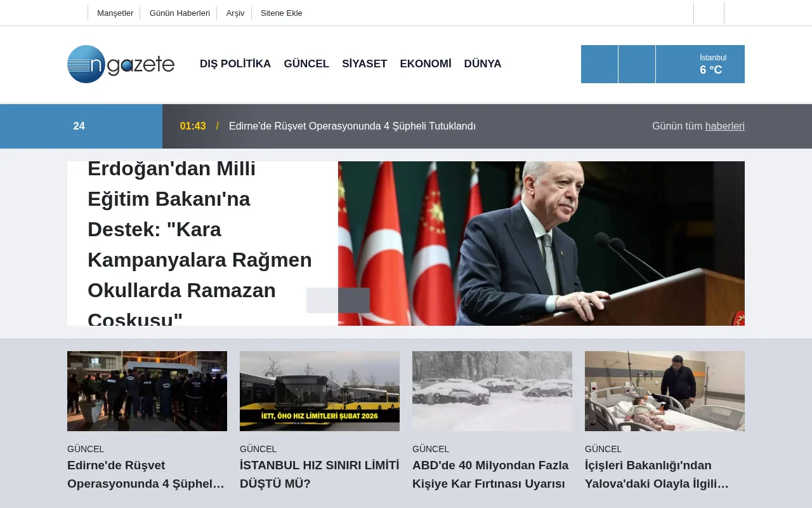
Task: Click the ngazete logo
Action: [x=121, y=64]
